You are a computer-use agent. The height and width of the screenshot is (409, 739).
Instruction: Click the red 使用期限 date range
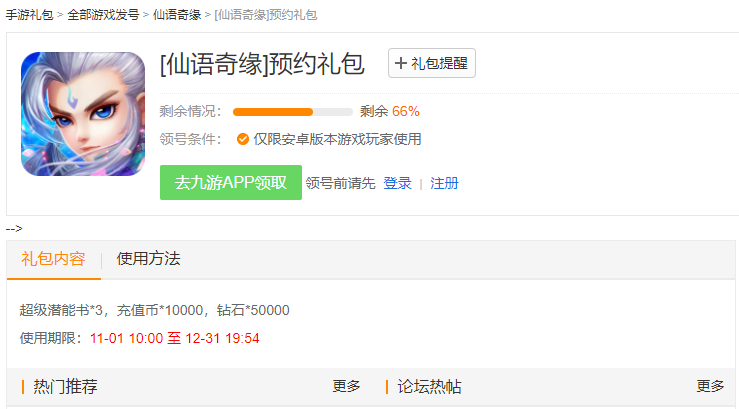[x=174, y=338]
